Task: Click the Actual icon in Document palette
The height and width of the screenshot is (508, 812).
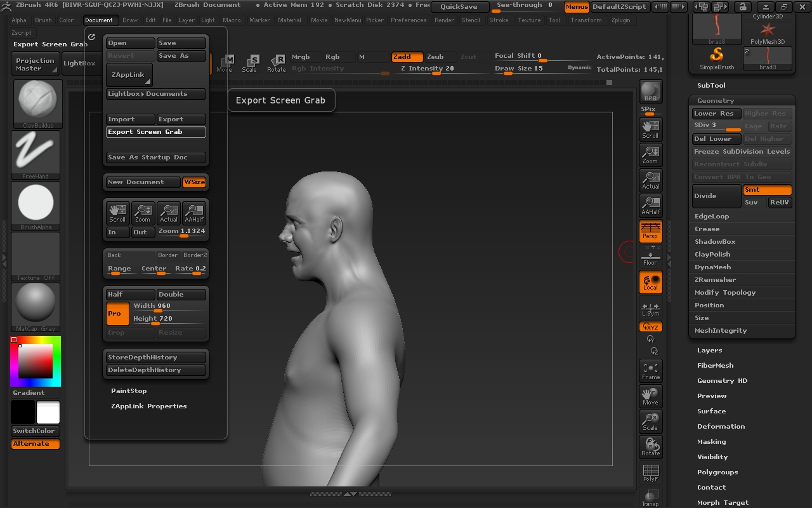Action: 168,213
